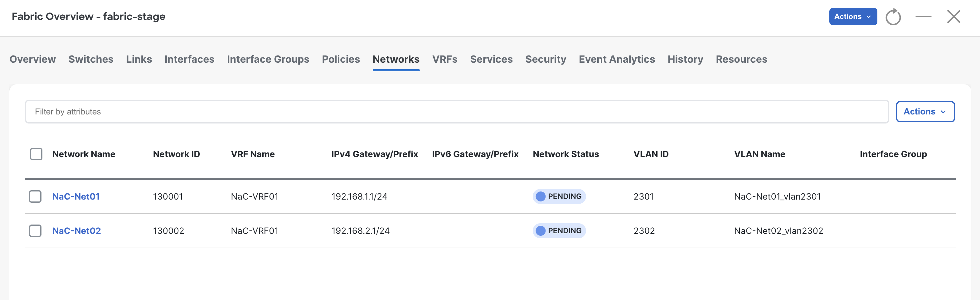Check the NaC-Net02 row checkbox
Image resolution: width=980 pixels, height=300 pixels.
coord(35,230)
